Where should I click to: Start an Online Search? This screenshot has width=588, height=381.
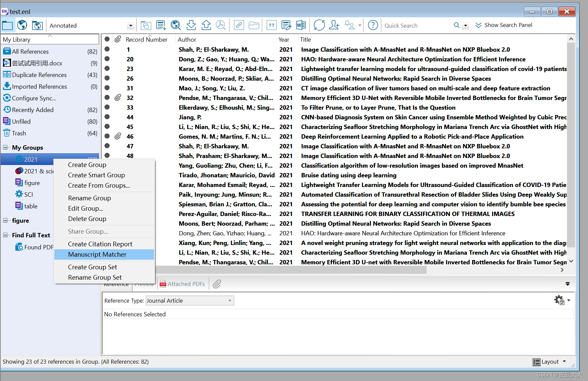pyautogui.click(x=176, y=25)
